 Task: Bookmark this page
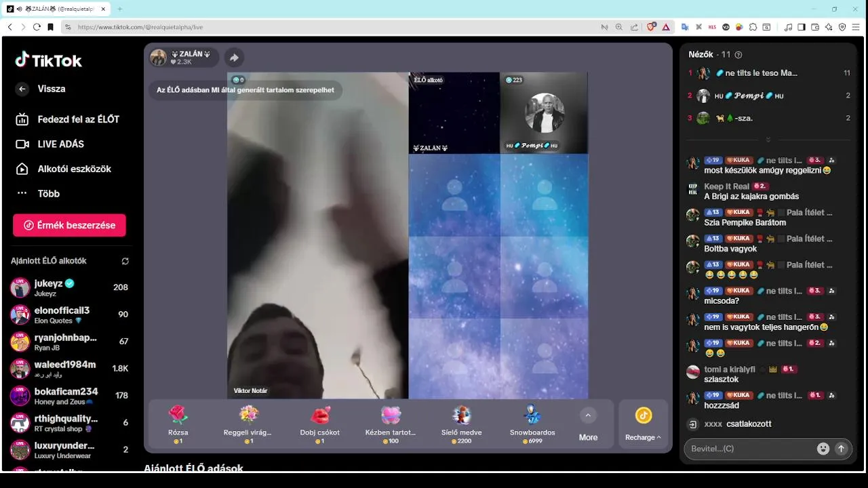50,27
